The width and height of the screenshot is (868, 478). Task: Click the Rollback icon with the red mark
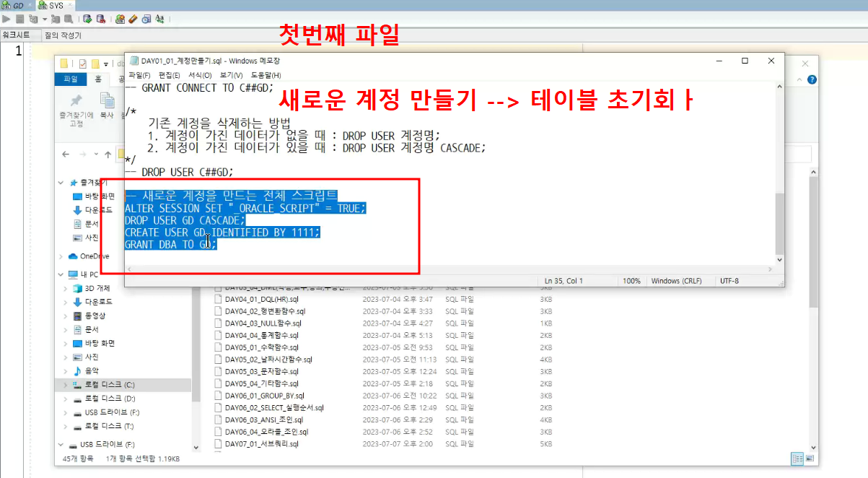100,19
